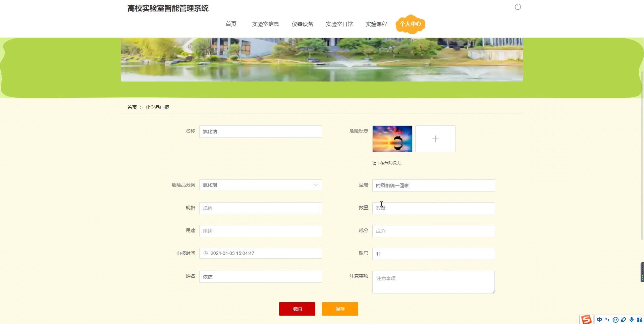Click the Sogou input method logo

[586, 319]
